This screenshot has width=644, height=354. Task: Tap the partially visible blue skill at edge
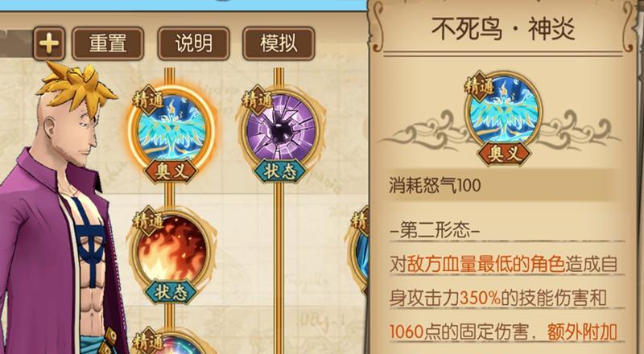(x=361, y=250)
